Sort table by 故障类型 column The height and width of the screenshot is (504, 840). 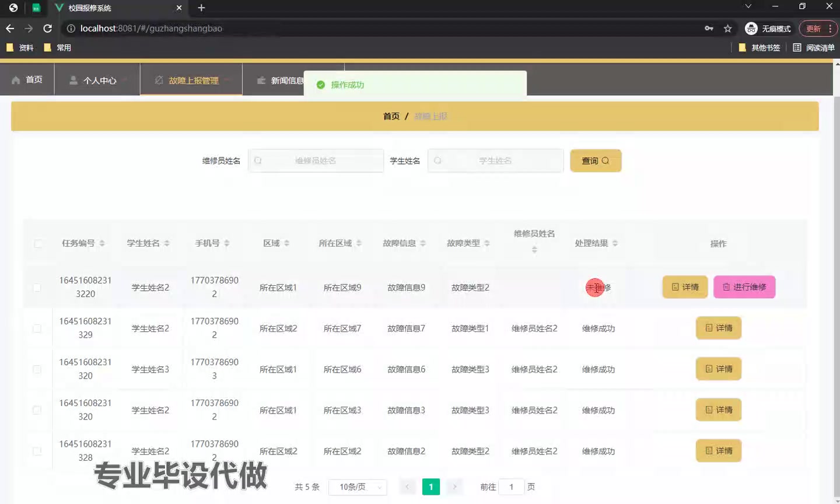(x=487, y=243)
